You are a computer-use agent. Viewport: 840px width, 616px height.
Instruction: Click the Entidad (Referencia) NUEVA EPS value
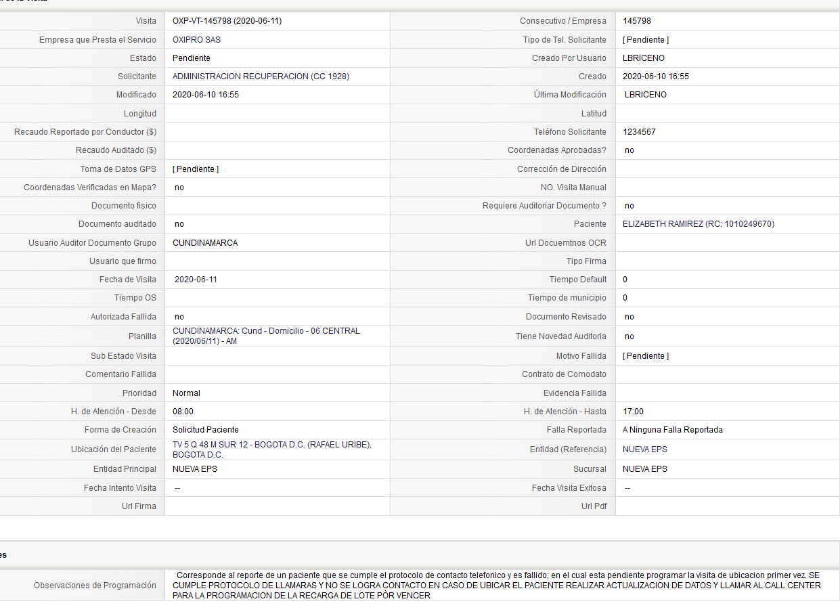tap(645, 449)
